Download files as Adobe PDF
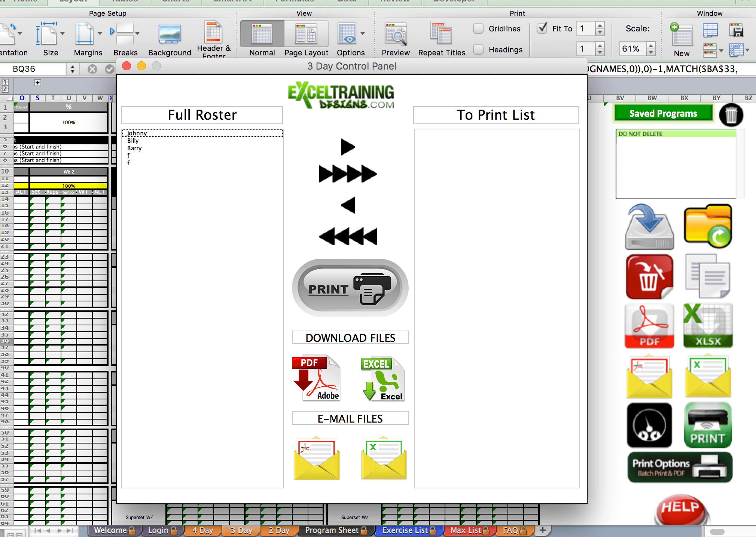This screenshot has width=756, height=537. pos(316,378)
